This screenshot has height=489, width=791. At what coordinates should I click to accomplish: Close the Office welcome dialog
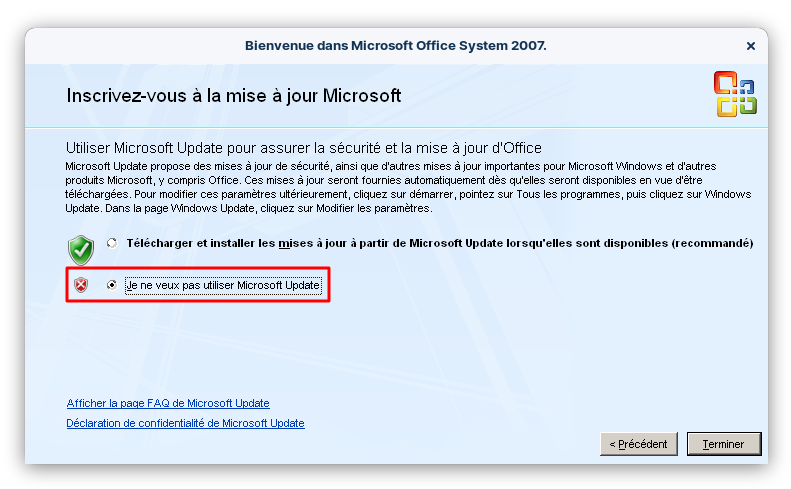click(x=751, y=46)
